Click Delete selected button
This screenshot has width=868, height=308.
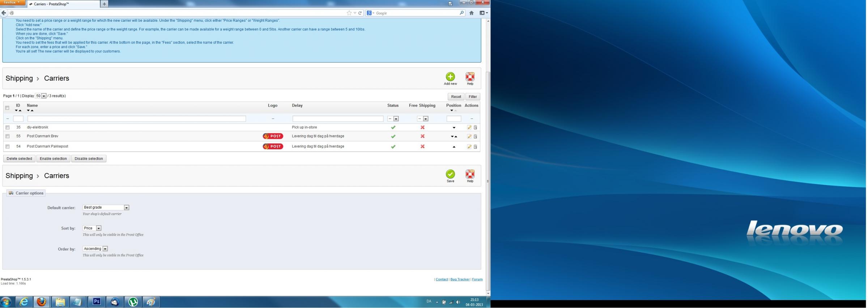pyautogui.click(x=19, y=159)
